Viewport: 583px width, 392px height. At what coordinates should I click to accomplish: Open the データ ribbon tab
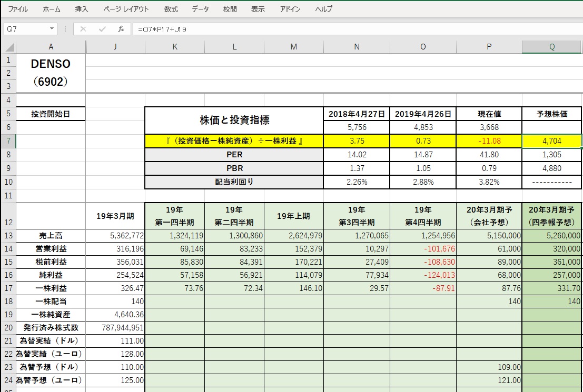pyautogui.click(x=200, y=9)
